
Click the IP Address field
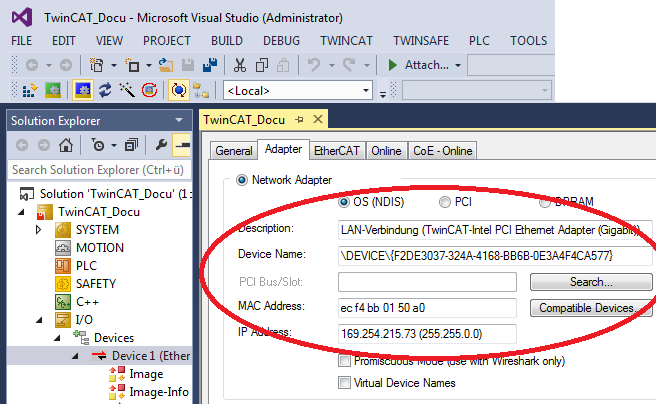[x=427, y=334]
